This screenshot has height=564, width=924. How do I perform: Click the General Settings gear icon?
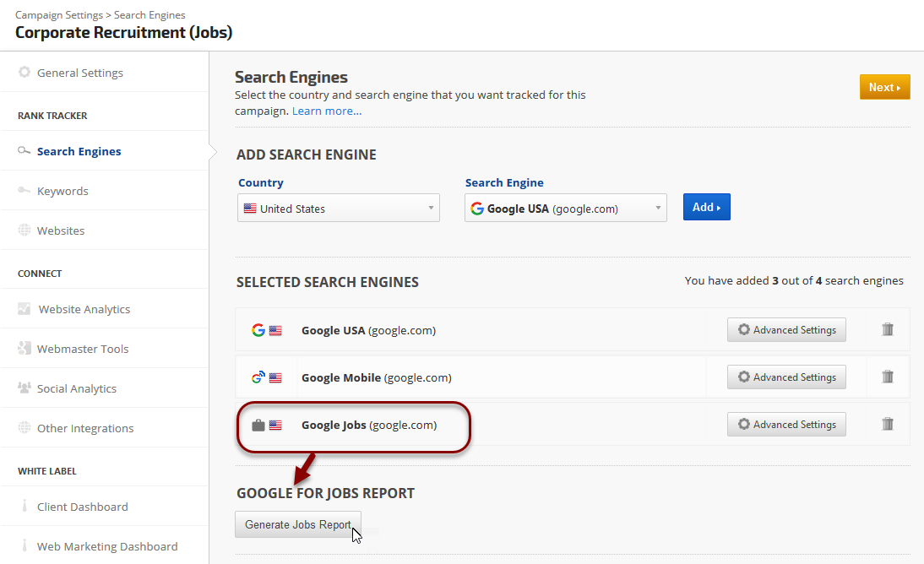[24, 73]
